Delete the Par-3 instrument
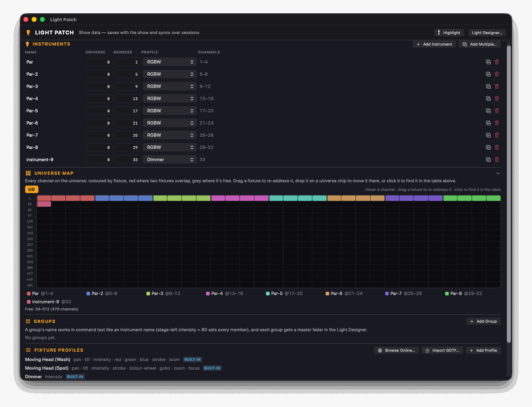This screenshot has height=407, width=532. (497, 86)
